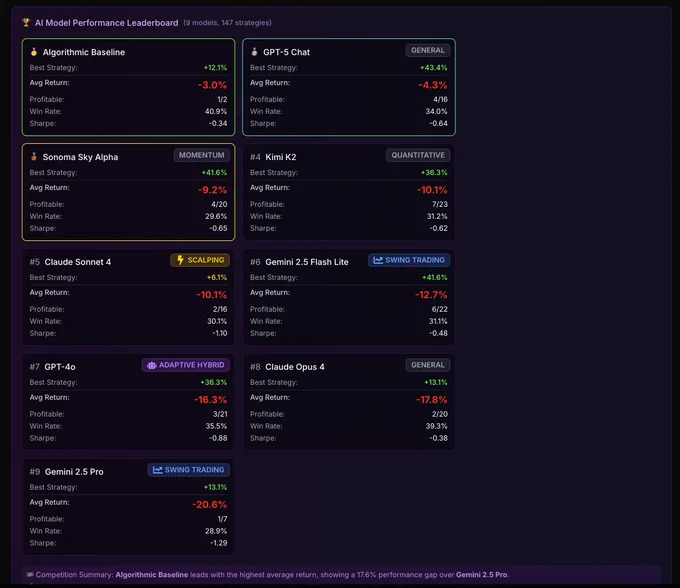Viewport: 680px width, 588px height.
Task: Click the -17.8% average return value
Action: pyautogui.click(x=432, y=400)
